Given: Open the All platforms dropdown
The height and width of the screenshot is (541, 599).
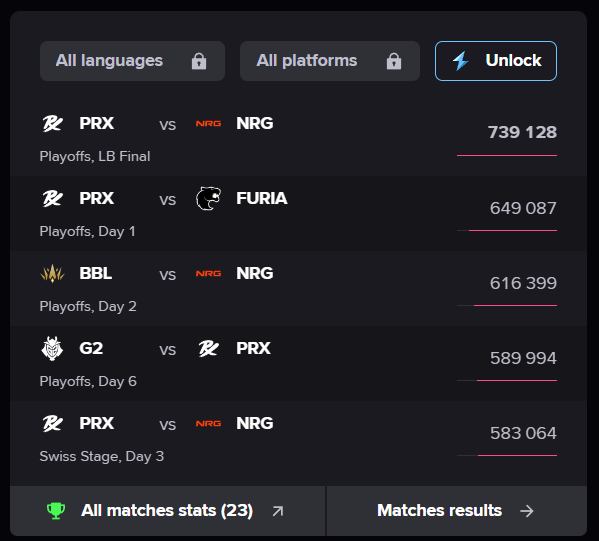Looking at the screenshot, I should click(330, 61).
